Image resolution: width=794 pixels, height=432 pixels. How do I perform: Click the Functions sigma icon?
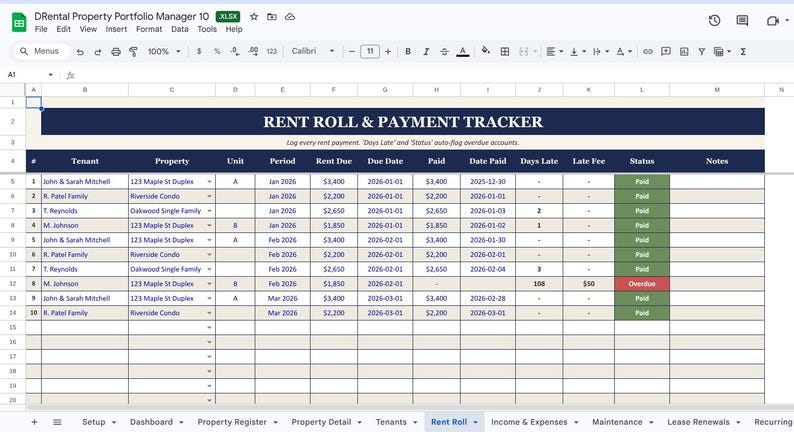tap(743, 52)
